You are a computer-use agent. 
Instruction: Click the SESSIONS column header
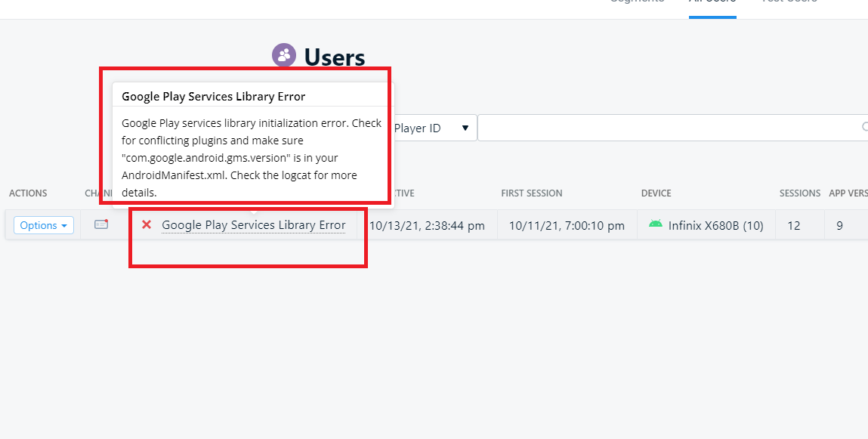pyautogui.click(x=800, y=193)
